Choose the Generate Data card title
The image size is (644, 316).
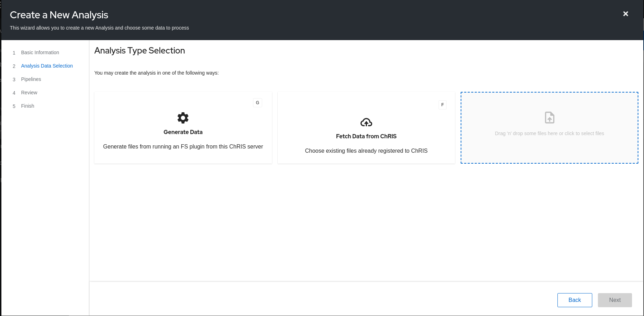pyautogui.click(x=183, y=132)
